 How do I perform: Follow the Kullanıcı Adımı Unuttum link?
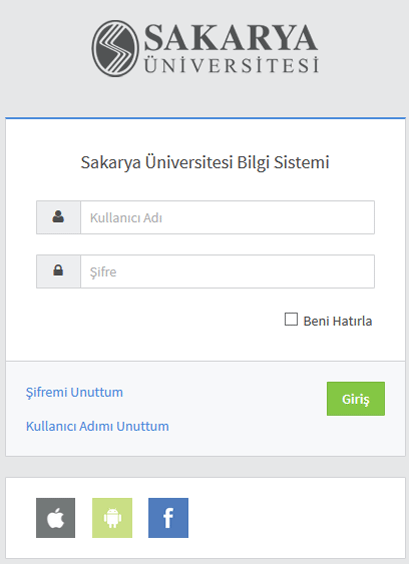pyautogui.click(x=97, y=426)
